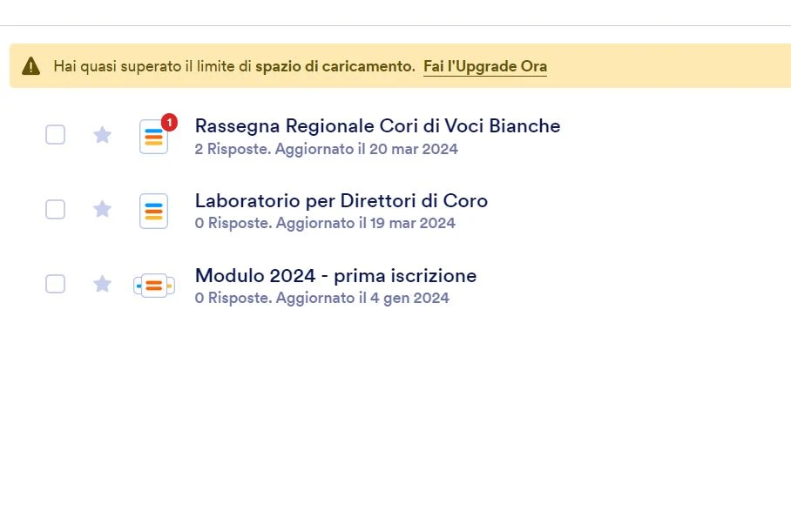791x532 pixels.
Task: Click the yellow storage limit warning banner
Action: (395, 64)
